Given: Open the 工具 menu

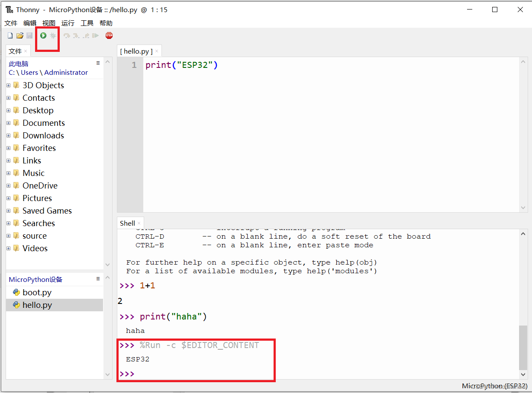Looking at the screenshot, I should point(87,23).
